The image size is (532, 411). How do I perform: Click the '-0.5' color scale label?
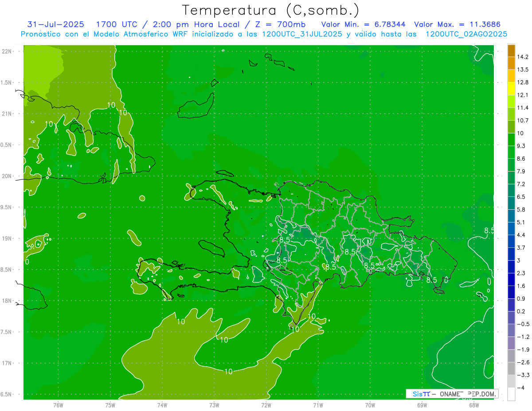pos(523,324)
